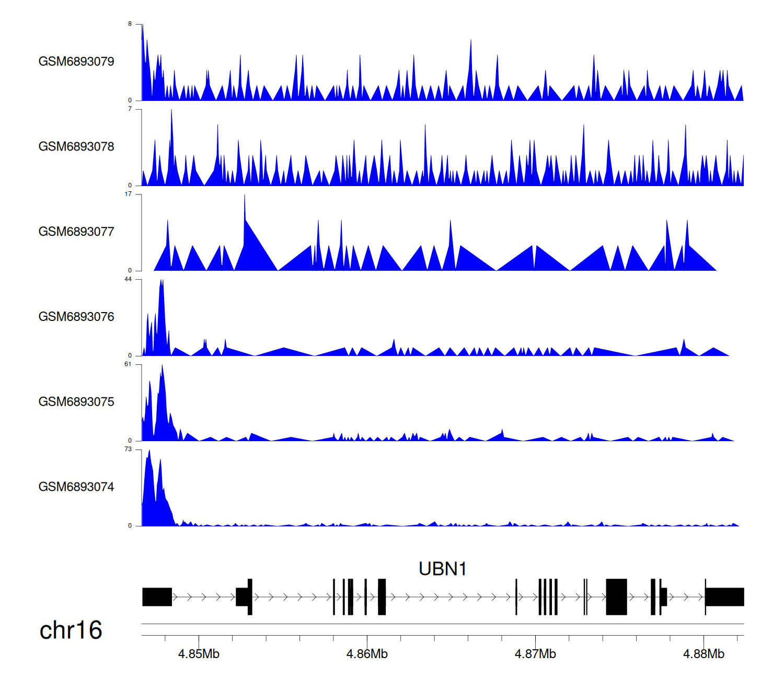Select the rightmost UBN1 exon block

[x=724, y=597]
